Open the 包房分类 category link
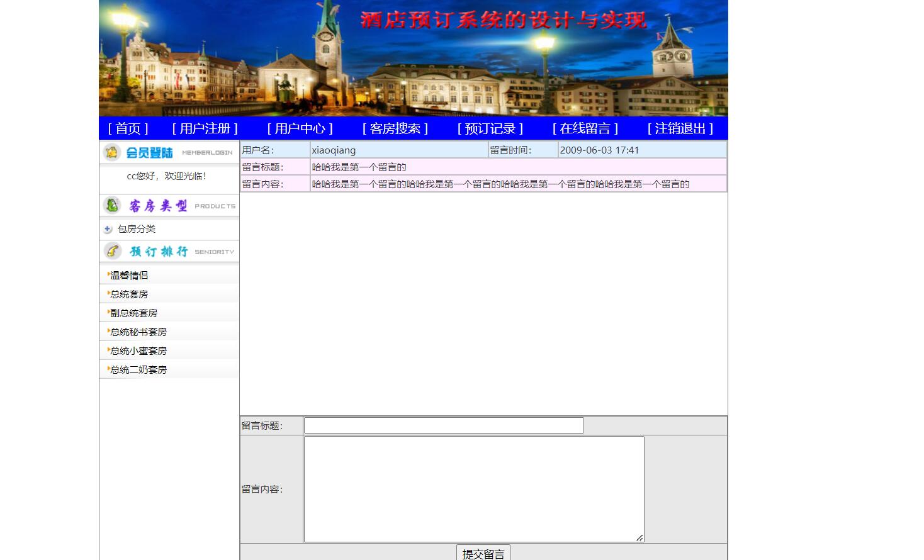The height and width of the screenshot is (560, 924). (137, 229)
